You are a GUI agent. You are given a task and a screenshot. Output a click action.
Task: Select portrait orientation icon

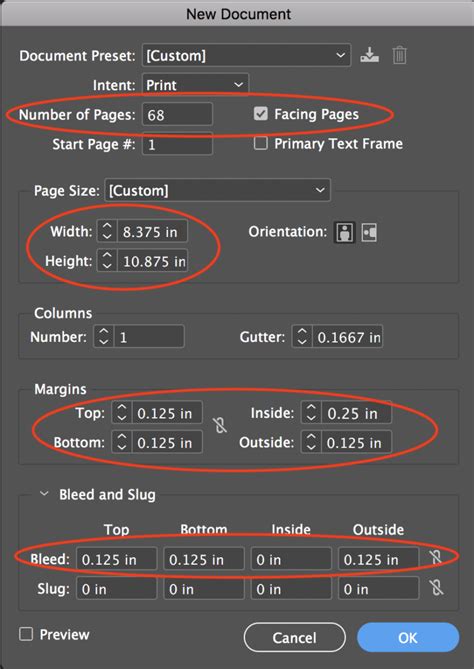pos(344,233)
